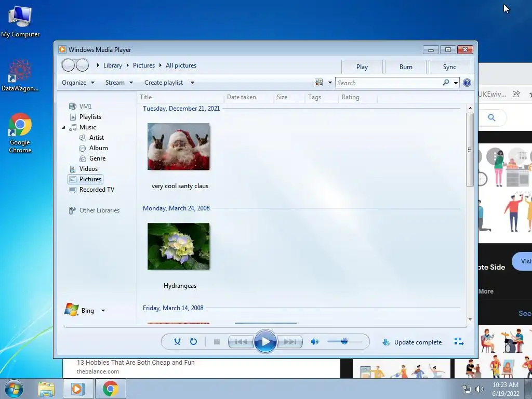Click the Tuesday, December 21, 2021 group header
Image resolution: width=532 pixels, height=399 pixels.
click(x=181, y=109)
